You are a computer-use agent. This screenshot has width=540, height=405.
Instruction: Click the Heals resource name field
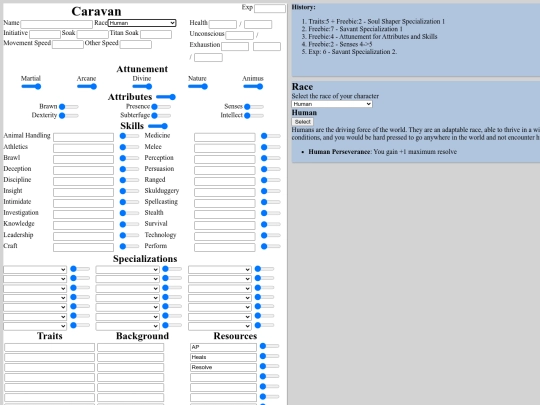point(223,357)
